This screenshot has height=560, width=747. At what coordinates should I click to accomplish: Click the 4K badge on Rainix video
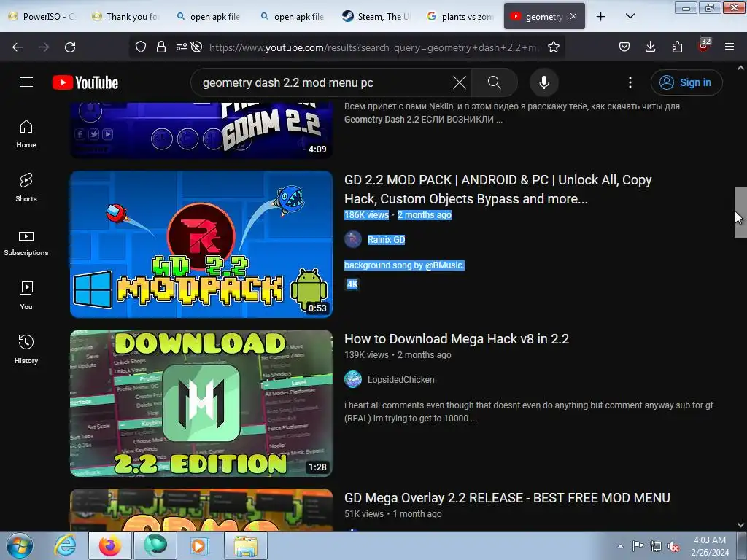tap(352, 284)
